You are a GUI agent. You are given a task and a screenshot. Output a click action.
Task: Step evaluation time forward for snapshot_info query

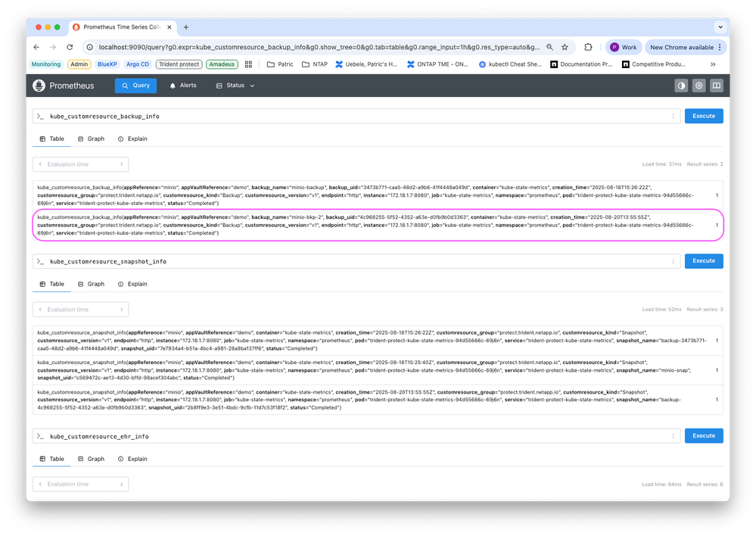point(122,310)
